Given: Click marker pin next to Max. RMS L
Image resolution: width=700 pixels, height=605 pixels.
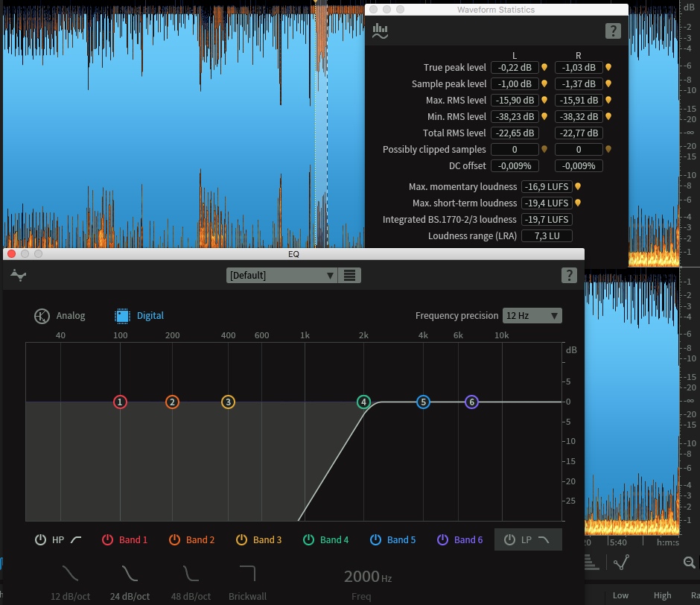Looking at the screenshot, I should pos(544,100).
